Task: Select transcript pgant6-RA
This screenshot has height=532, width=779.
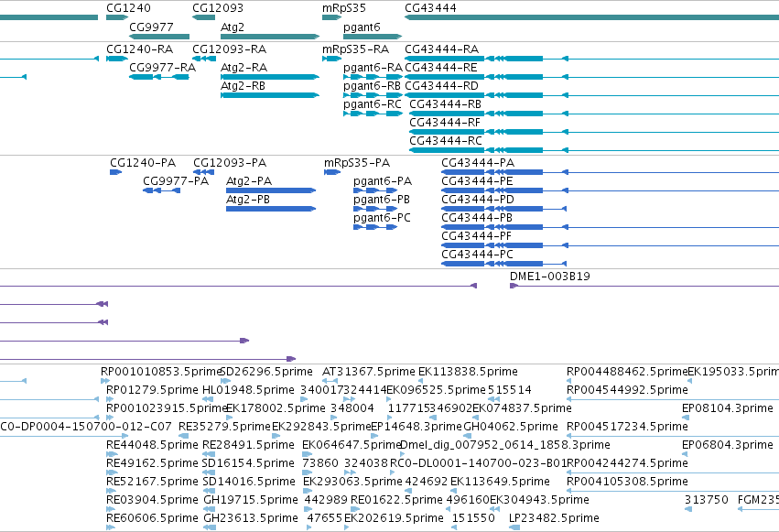Action: [x=373, y=77]
